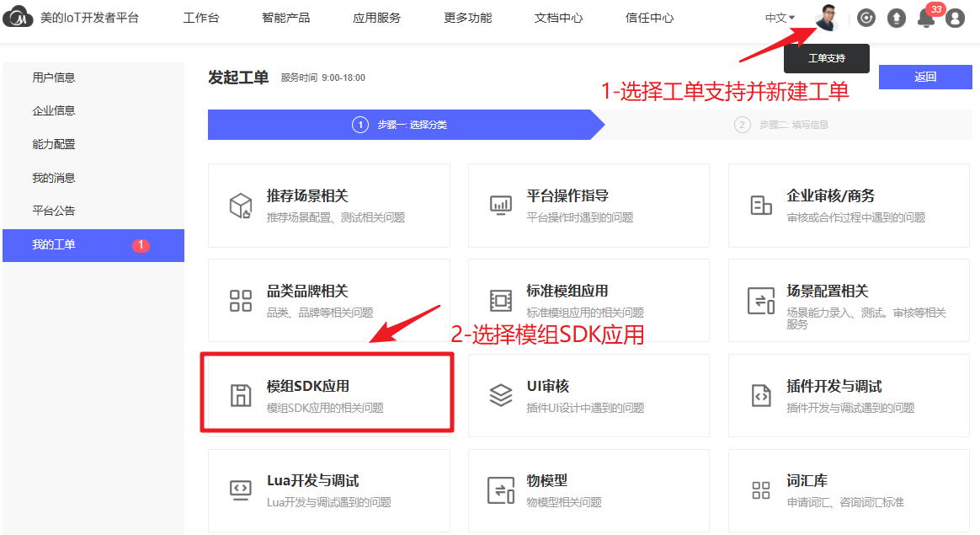Open the 智能产品 top menu

[285, 18]
